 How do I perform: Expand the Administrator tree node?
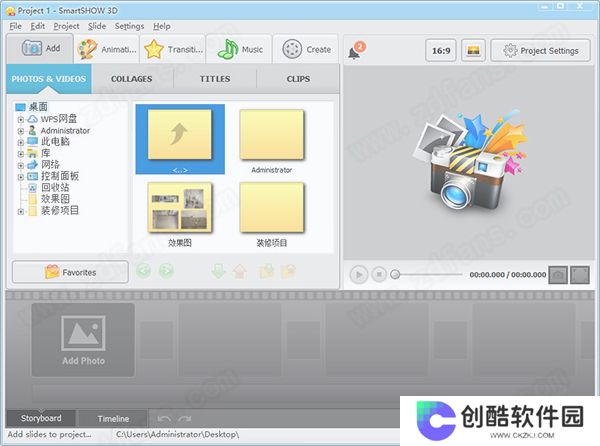(x=21, y=131)
